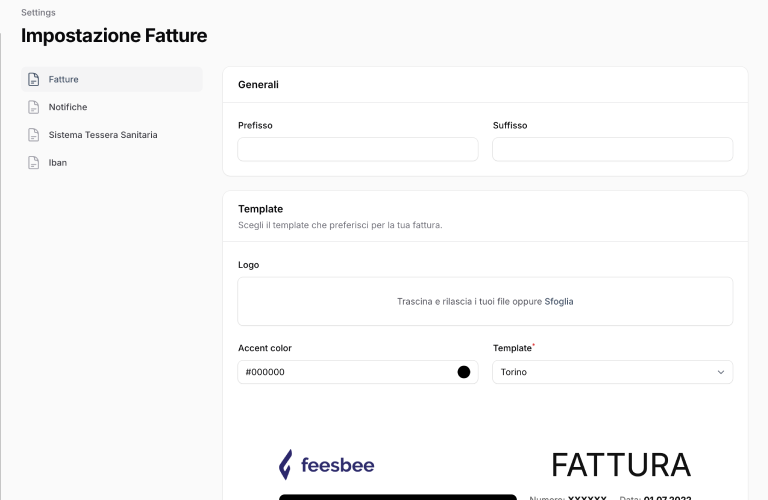Click the Settings breadcrumb link
The height and width of the screenshot is (500, 768).
(38, 13)
